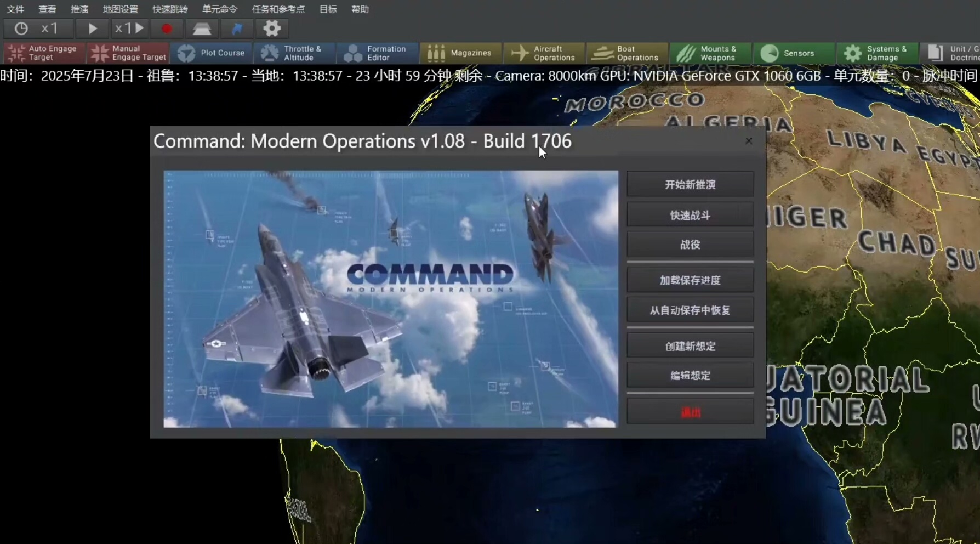The width and height of the screenshot is (980, 544).
Task: Click the red 退出 exit button
Action: 690,412
